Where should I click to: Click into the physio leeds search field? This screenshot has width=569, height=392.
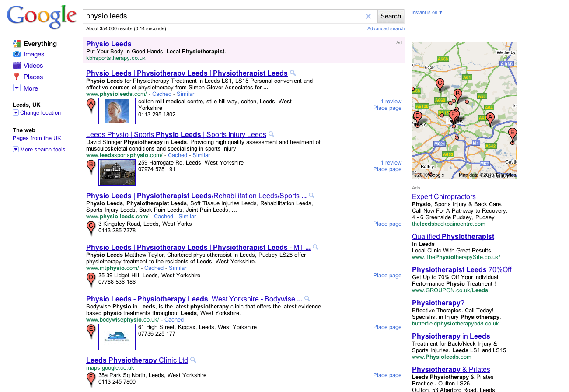coord(223,16)
